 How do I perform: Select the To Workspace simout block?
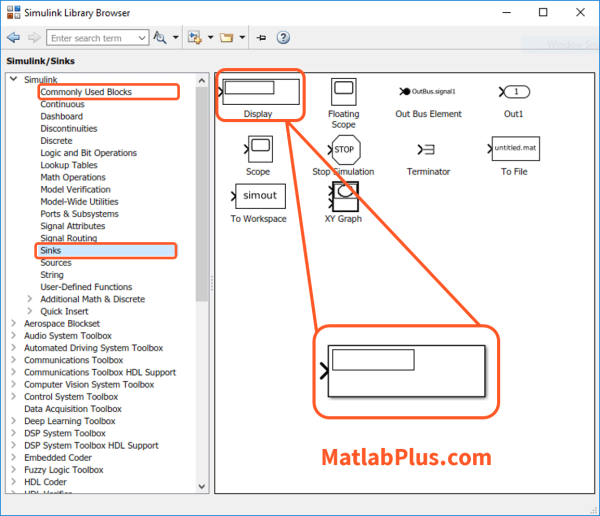(258, 196)
